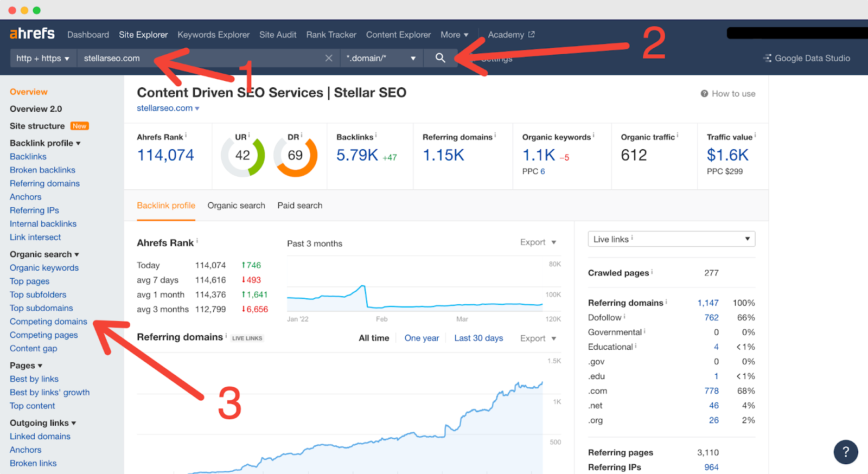The image size is (868, 474).
Task: Show All time referring domains
Action: (374, 338)
